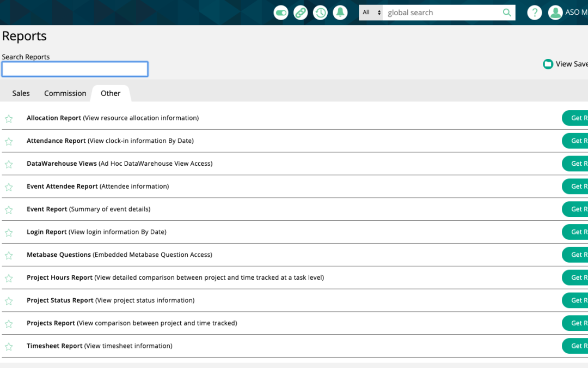Click the Project Hours Report title

pyautogui.click(x=60, y=277)
